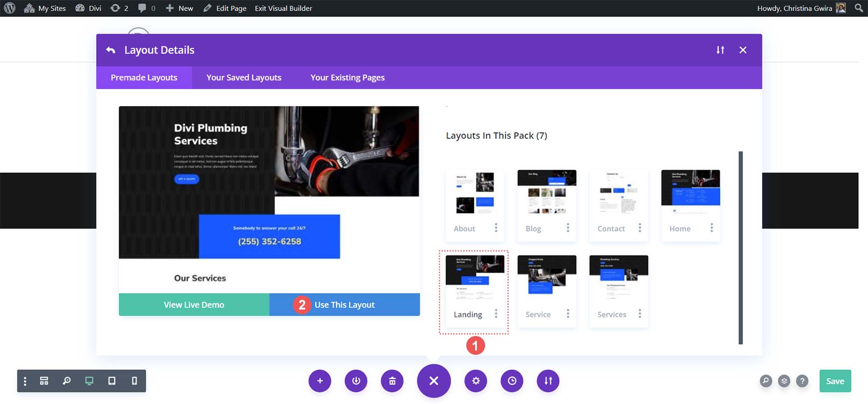Open comments indicator showing 0

(x=147, y=8)
